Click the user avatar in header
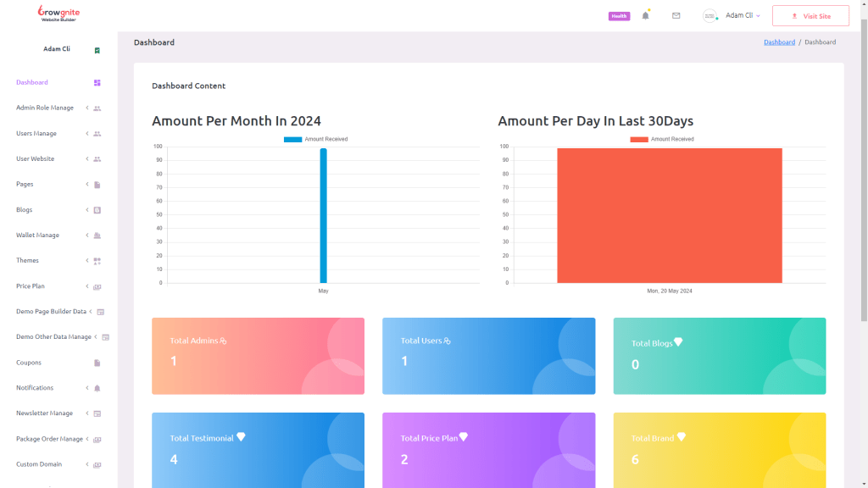Viewport: 868px width, 488px height. pos(709,16)
